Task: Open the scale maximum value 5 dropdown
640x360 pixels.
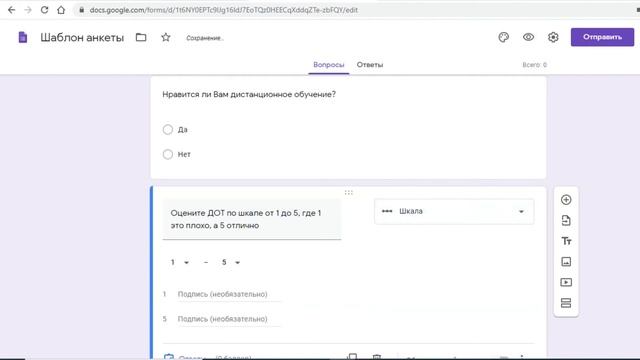Action: [x=231, y=262]
